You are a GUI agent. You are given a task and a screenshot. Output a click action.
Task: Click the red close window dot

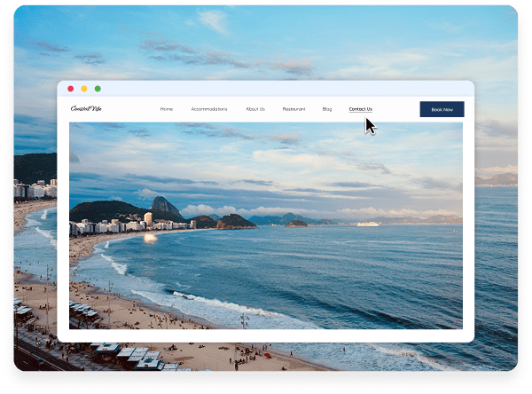71,89
